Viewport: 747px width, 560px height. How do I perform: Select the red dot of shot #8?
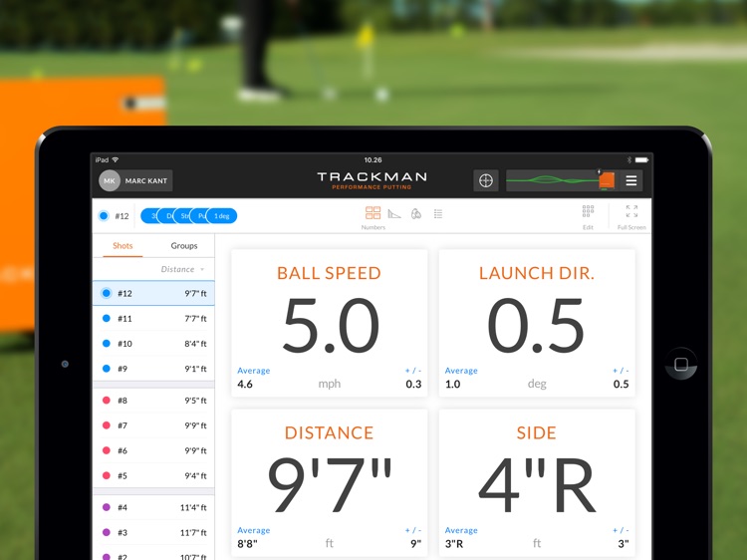(107, 401)
